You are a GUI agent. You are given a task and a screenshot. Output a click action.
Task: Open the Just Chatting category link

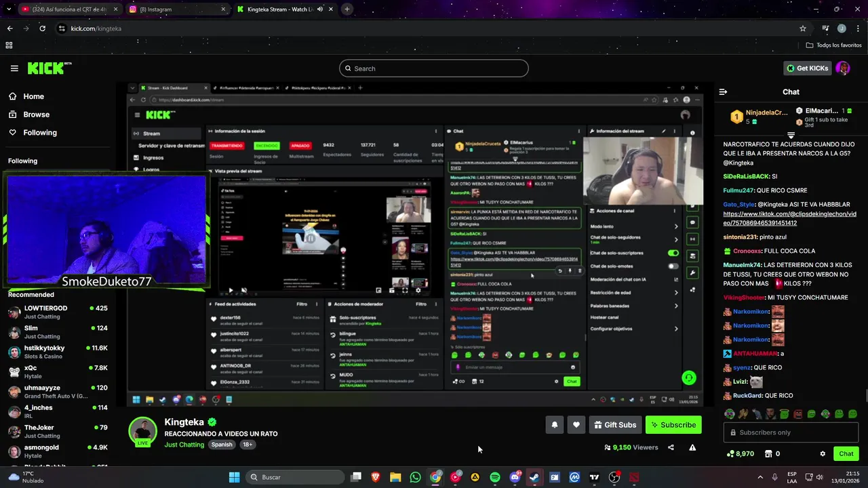(184, 445)
